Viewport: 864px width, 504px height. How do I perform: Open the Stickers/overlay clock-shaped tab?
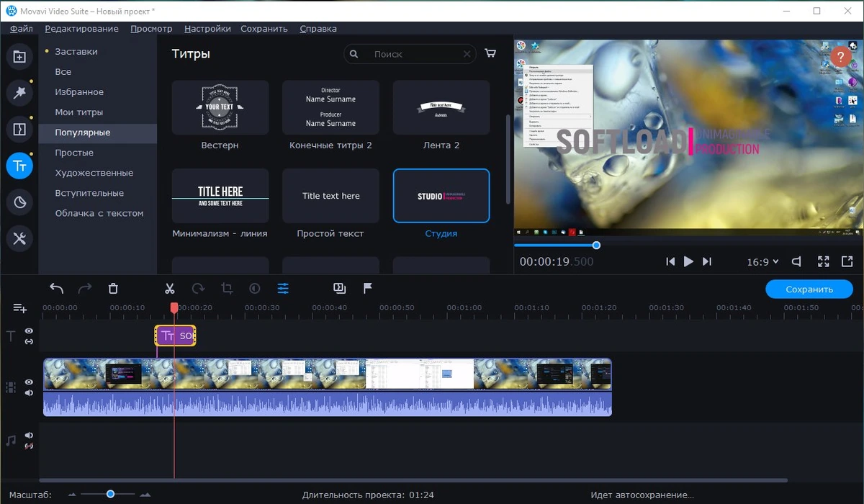pos(19,202)
